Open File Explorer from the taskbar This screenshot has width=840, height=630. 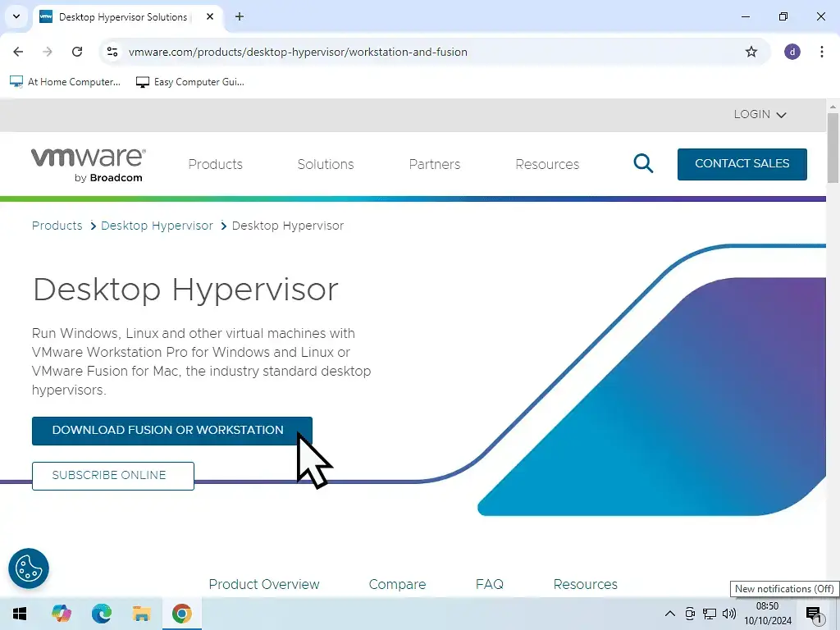(141, 614)
